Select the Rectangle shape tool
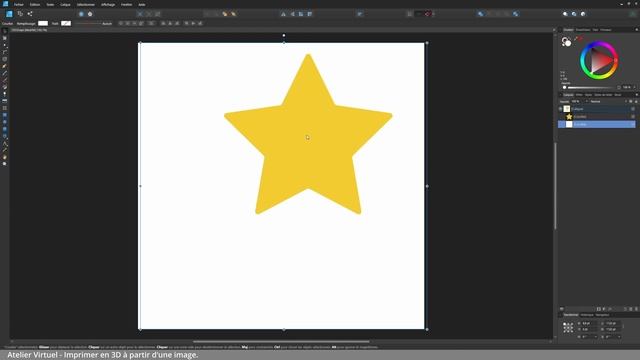This screenshot has height=360, width=640. [4, 115]
